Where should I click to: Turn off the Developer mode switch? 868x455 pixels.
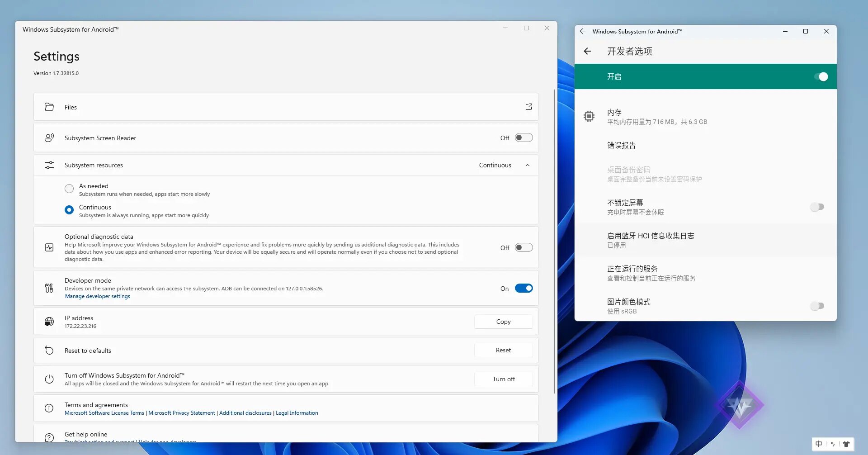coord(524,288)
